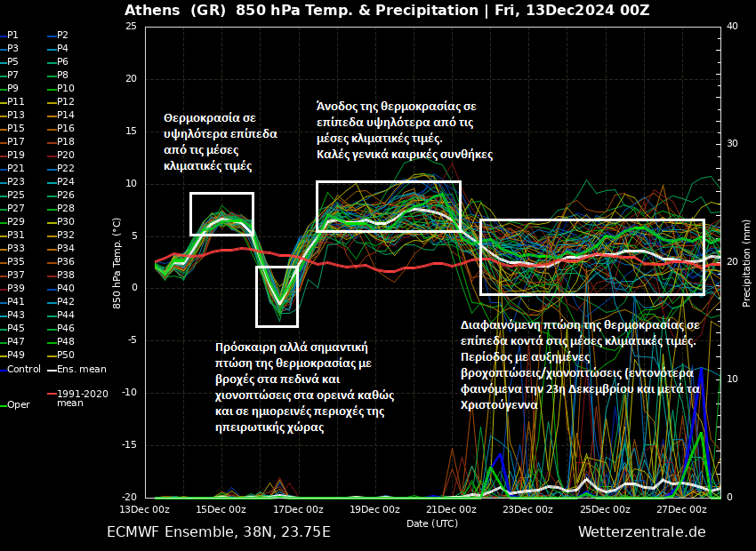Click legend label P14

click(61, 116)
